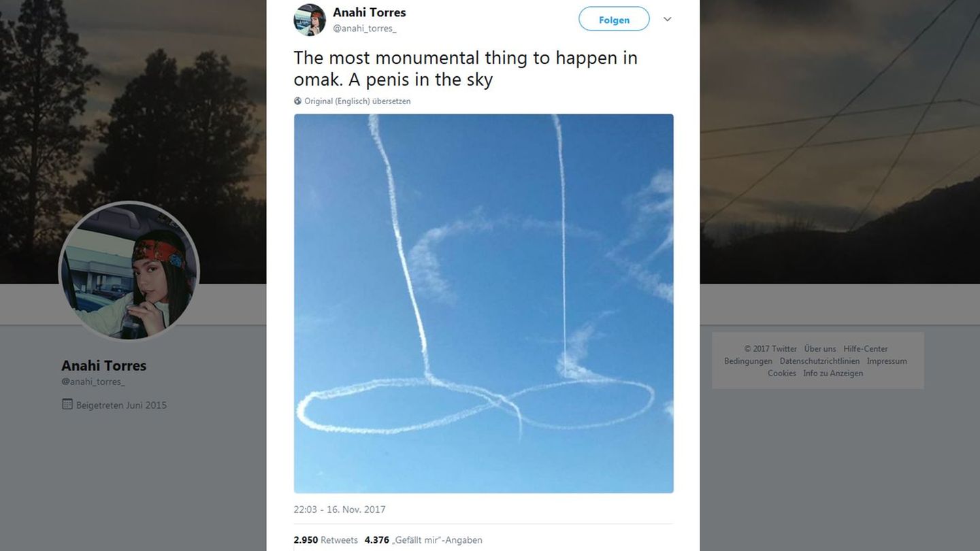Click the @anahi_torres_ handle in tweet header
The height and width of the screenshot is (551, 980).
pos(364,29)
